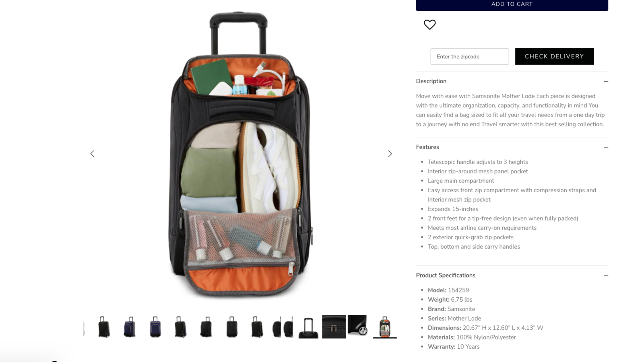
Task: Select the packed open bag thumbnail
Action: (x=385, y=327)
